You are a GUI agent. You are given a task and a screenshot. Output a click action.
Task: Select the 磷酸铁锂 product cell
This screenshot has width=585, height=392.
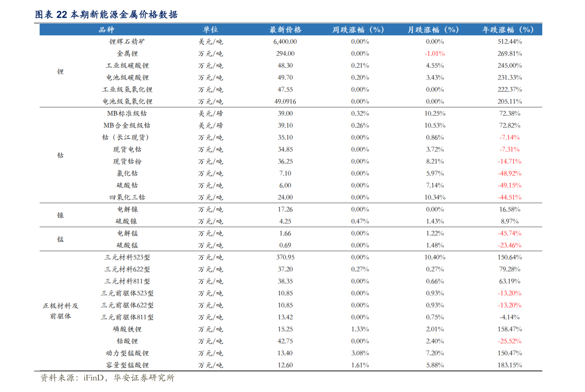[127, 329]
